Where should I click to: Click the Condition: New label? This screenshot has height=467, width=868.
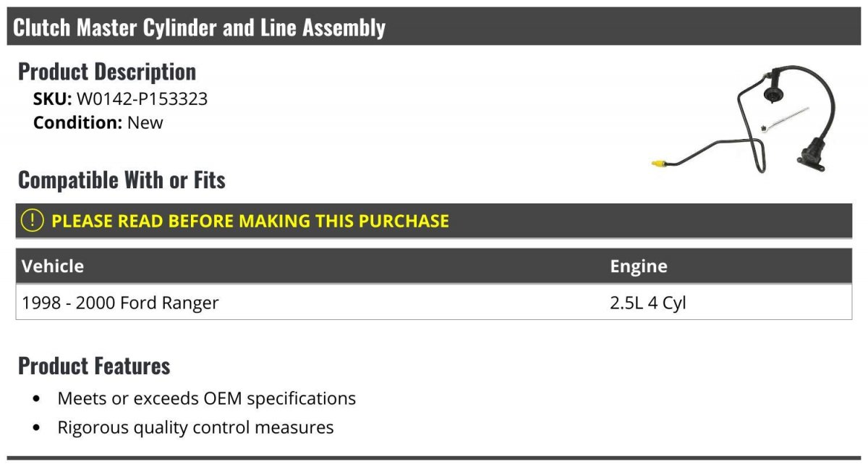tap(98, 123)
